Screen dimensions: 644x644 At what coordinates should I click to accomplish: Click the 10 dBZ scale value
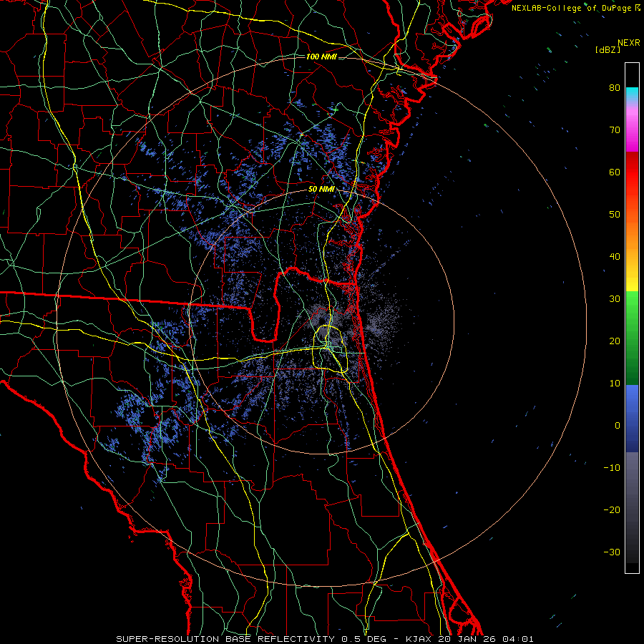(615, 384)
